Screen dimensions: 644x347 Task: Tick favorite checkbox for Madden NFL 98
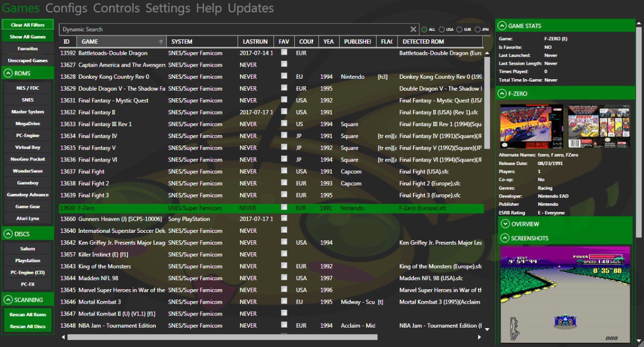[284, 278]
